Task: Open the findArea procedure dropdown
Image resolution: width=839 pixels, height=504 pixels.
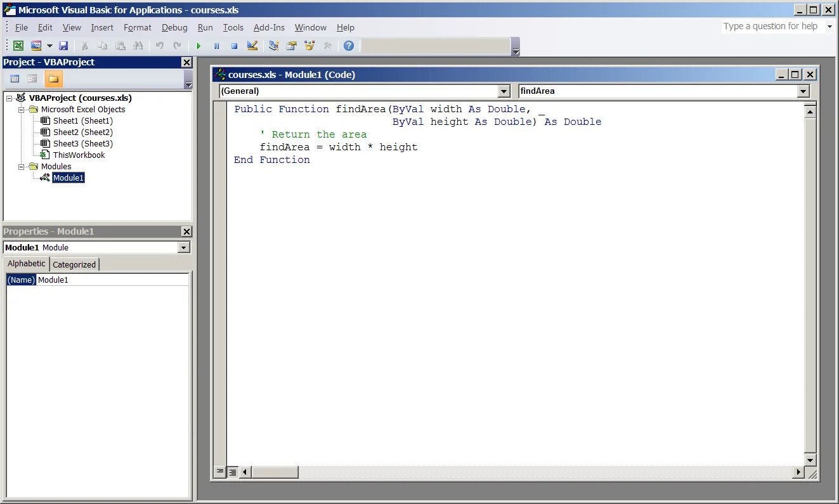Action: tap(803, 91)
